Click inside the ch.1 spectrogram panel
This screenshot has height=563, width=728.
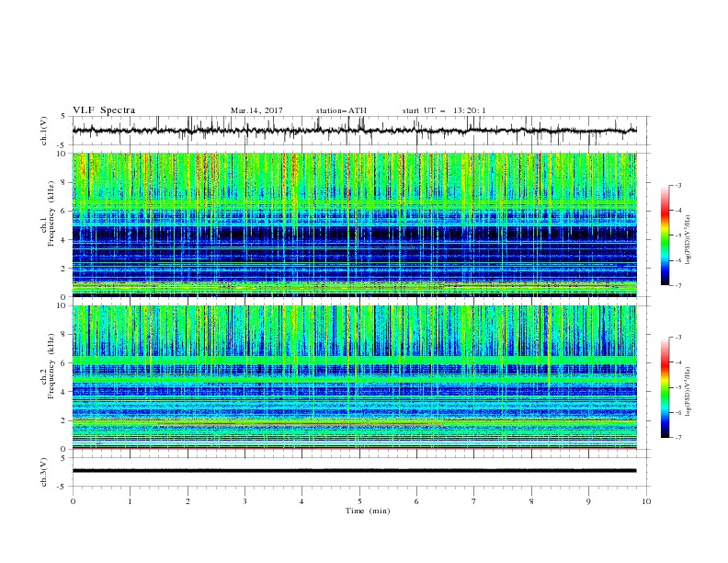pos(354,224)
